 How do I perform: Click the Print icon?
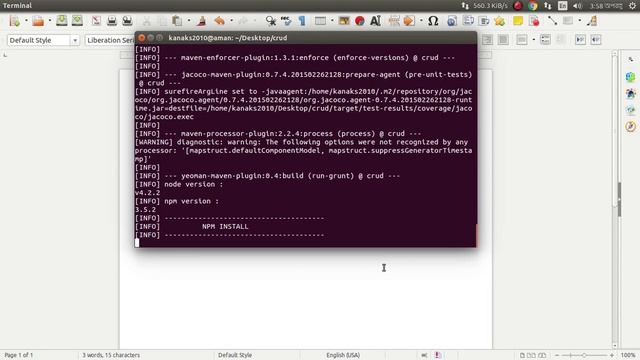pyautogui.click(x=111, y=20)
